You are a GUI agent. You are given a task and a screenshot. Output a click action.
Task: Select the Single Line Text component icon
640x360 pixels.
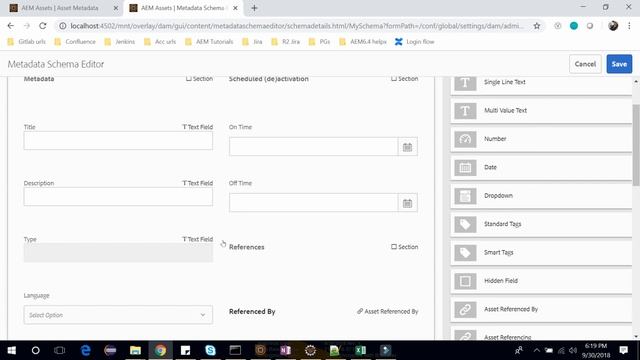[465, 82]
